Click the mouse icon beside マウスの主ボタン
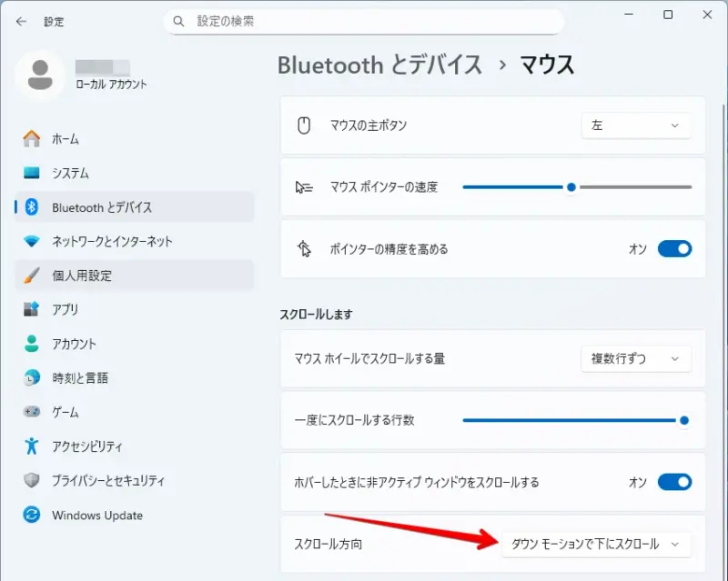This screenshot has width=728, height=581. point(304,125)
